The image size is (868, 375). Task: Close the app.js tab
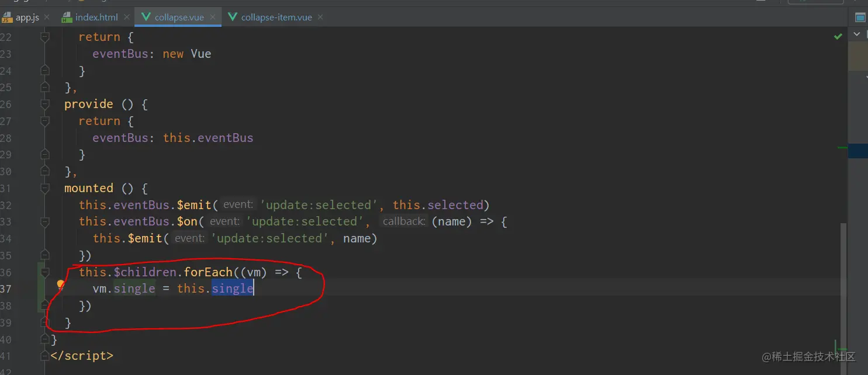coord(47,18)
